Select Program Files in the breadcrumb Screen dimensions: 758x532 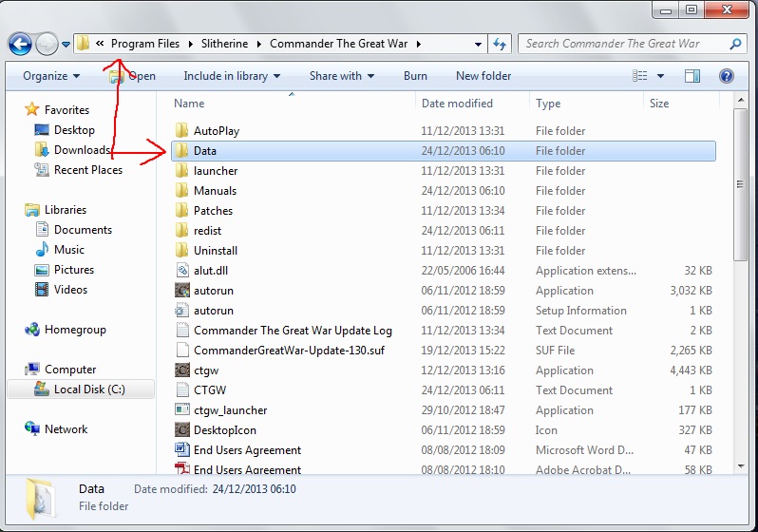click(145, 44)
